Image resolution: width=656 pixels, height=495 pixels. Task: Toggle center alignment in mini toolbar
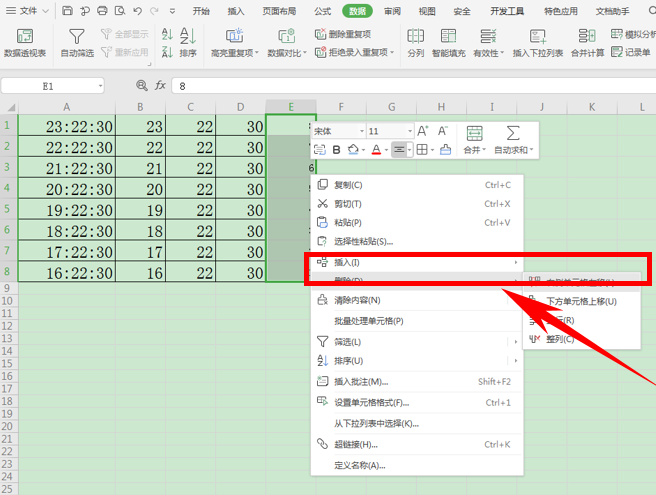tap(399, 150)
